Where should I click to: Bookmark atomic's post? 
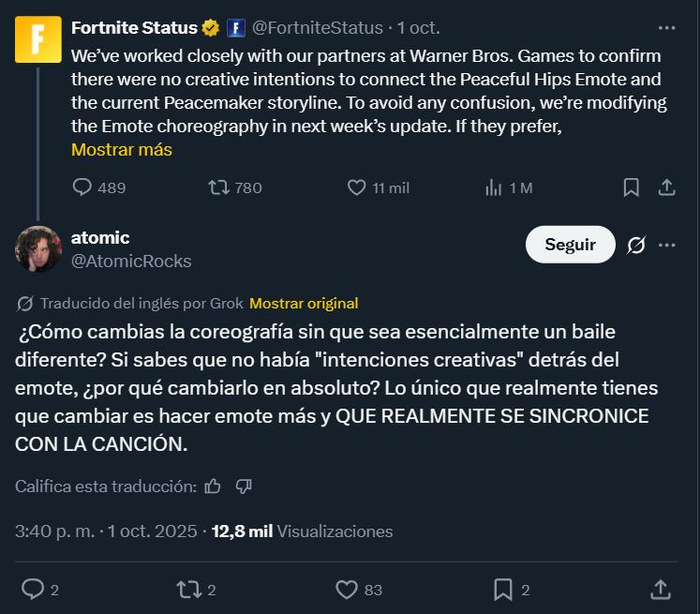coord(503,589)
